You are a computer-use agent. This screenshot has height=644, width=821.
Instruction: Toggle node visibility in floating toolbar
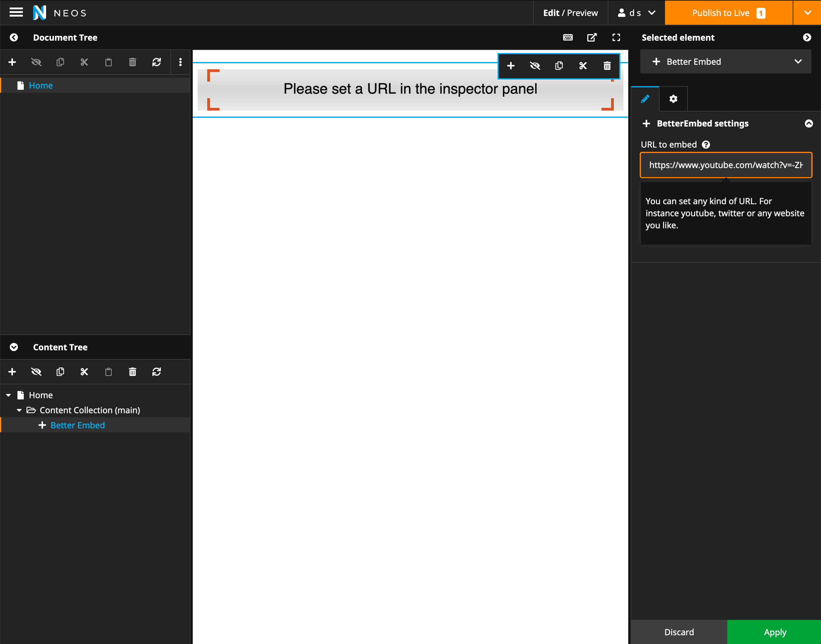coord(535,66)
